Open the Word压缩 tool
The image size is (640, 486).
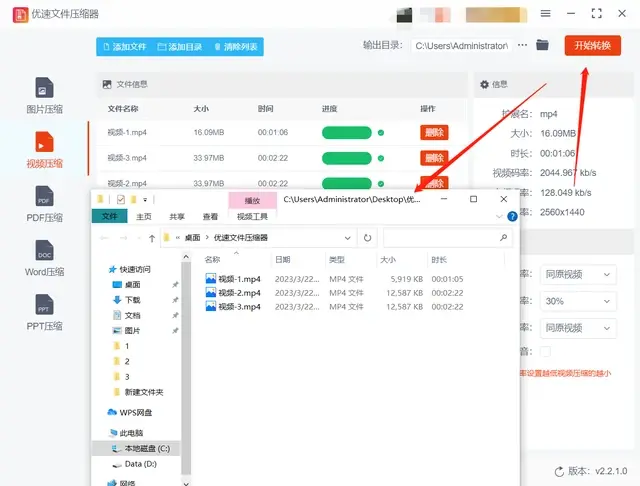pos(44,258)
